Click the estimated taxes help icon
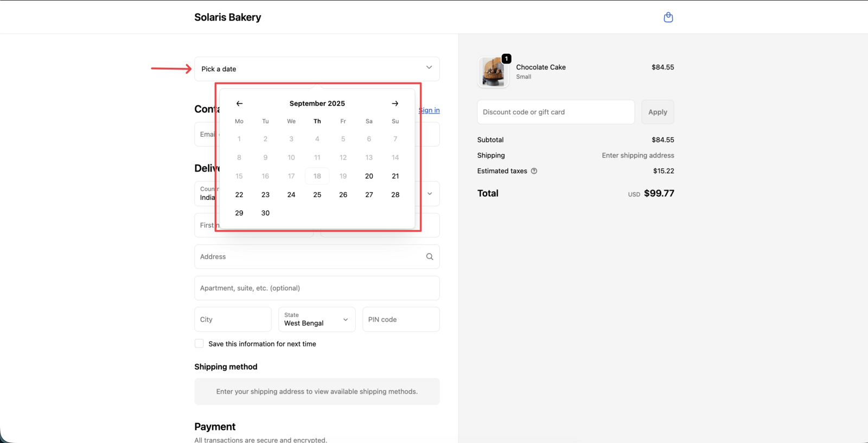This screenshot has height=443, width=868. pyautogui.click(x=534, y=171)
